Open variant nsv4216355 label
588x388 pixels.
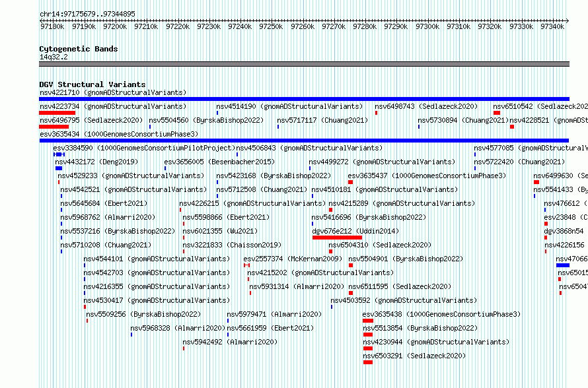[157, 286]
